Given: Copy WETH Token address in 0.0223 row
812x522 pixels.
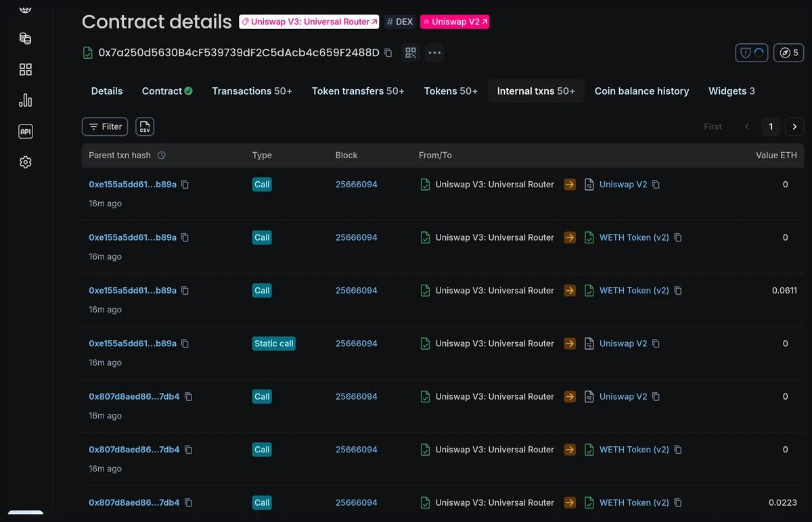Looking at the screenshot, I should [678, 503].
